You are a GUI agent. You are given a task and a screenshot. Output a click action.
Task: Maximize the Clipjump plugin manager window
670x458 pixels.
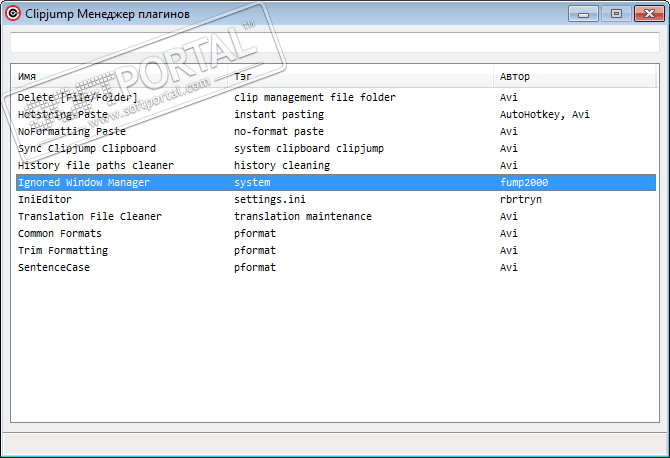tap(616, 14)
